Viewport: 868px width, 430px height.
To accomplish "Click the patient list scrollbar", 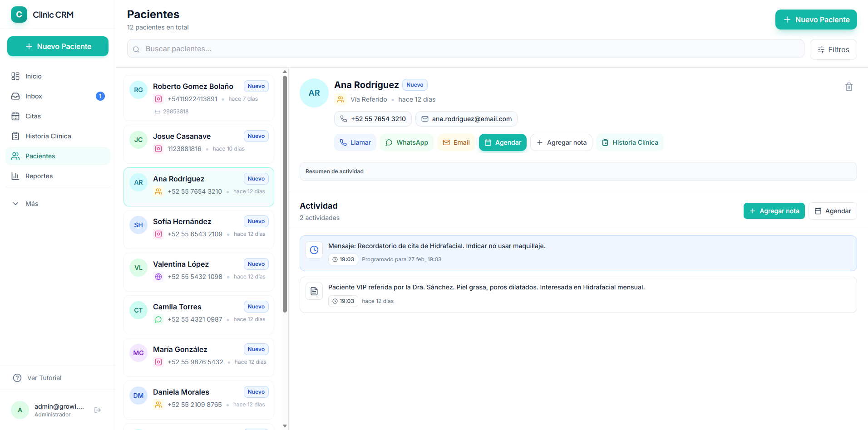I will click(x=285, y=194).
